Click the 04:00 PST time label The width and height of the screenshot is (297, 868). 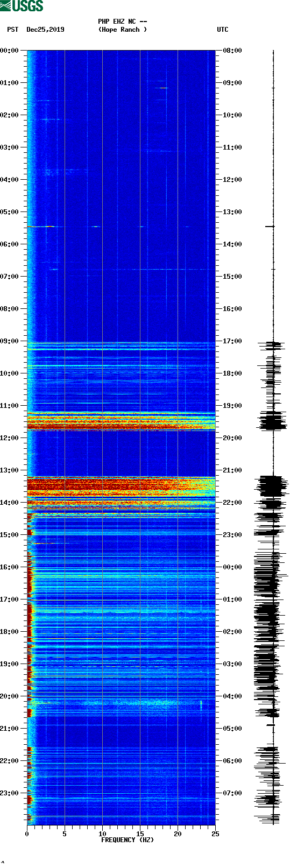coord(10,180)
